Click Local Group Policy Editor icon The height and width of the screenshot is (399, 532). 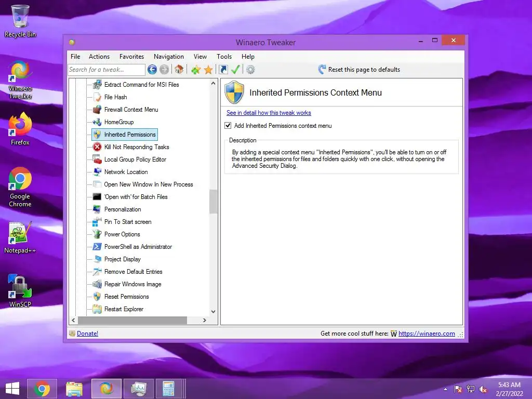pyautogui.click(x=97, y=159)
